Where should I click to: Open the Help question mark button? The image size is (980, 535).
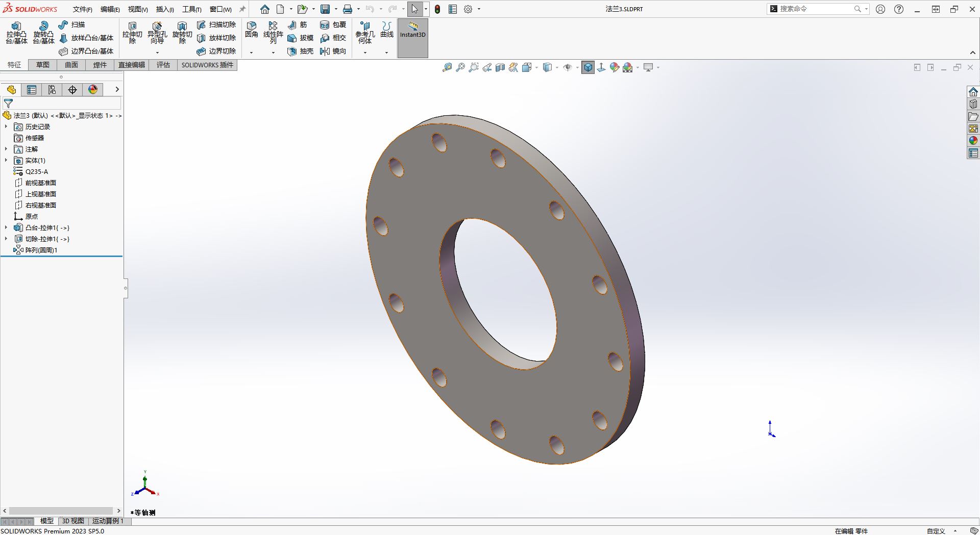coord(899,9)
